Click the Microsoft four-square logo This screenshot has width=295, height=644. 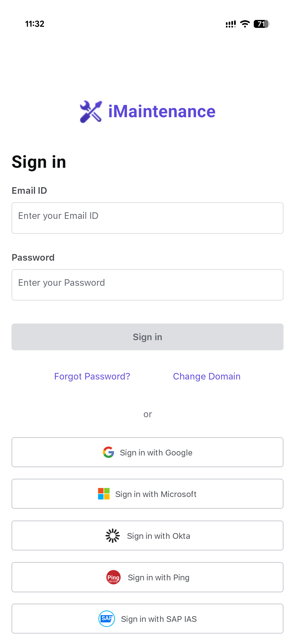pyautogui.click(x=104, y=494)
